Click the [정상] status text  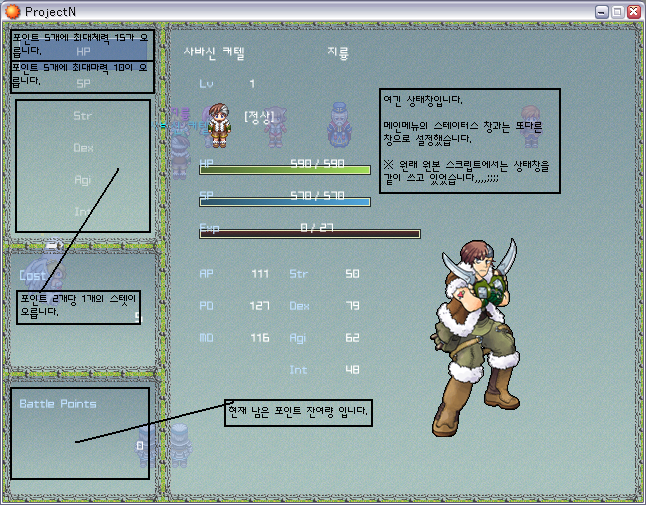(x=258, y=116)
